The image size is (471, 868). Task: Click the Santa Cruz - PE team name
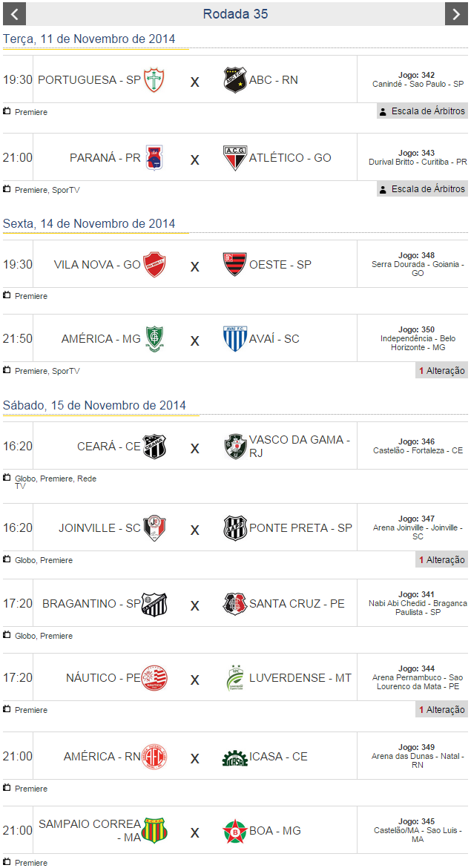click(x=297, y=604)
